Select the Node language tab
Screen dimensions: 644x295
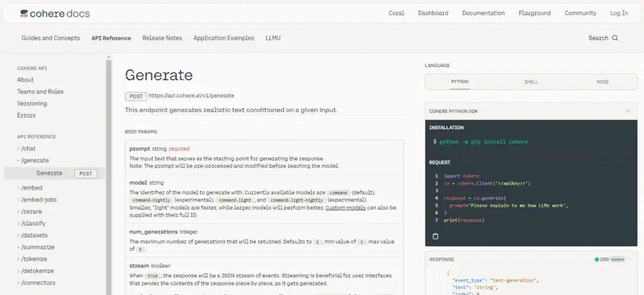602,82
